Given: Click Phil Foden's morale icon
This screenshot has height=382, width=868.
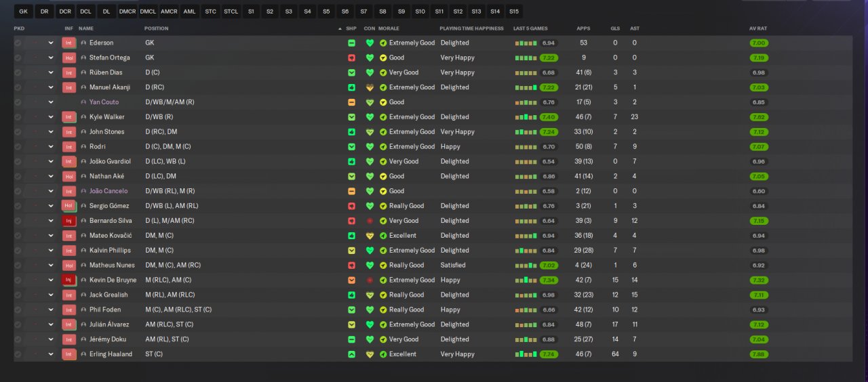Looking at the screenshot, I should (383, 310).
